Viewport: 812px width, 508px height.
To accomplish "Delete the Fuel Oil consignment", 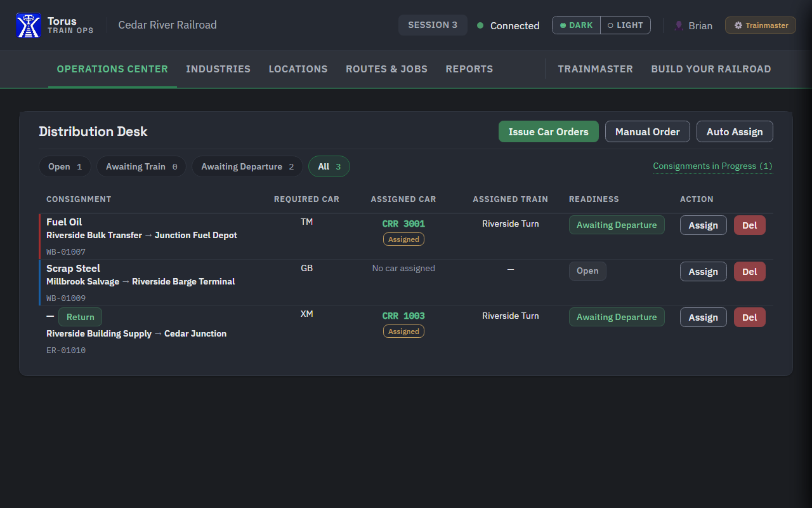I will (750, 225).
